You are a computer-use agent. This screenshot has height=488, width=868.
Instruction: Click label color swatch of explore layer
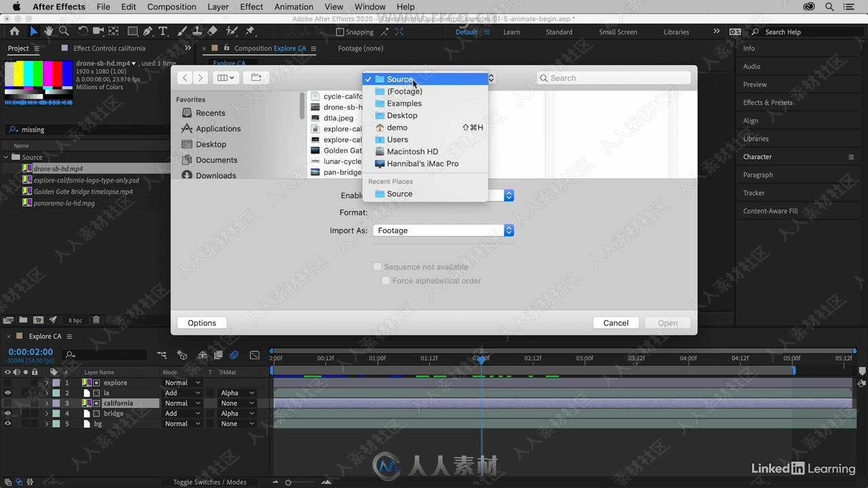pyautogui.click(x=56, y=383)
